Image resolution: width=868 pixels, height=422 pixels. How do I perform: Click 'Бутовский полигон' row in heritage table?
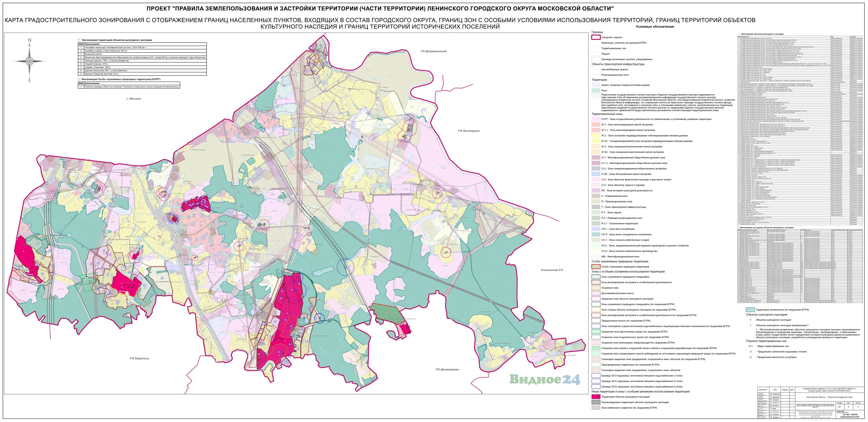[x=142, y=54]
